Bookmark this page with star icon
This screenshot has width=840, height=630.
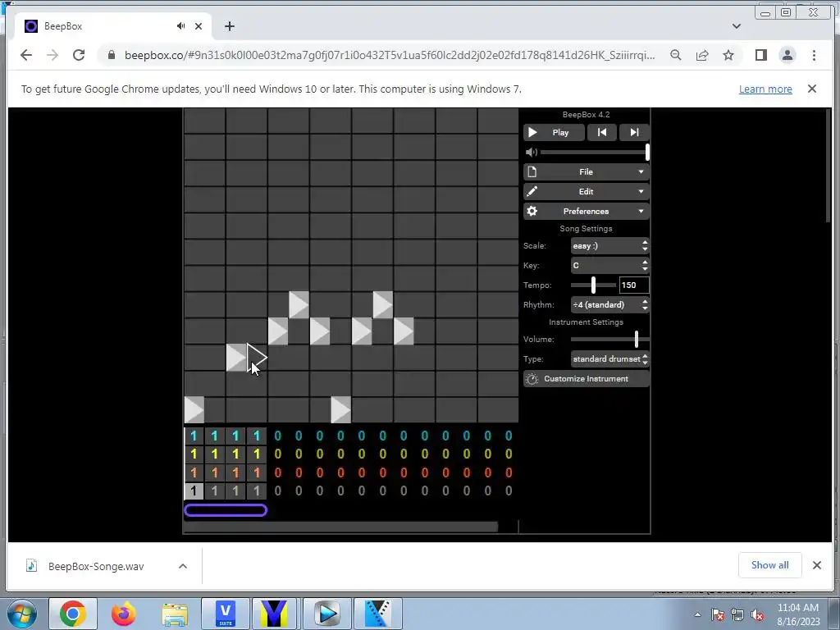coord(728,55)
